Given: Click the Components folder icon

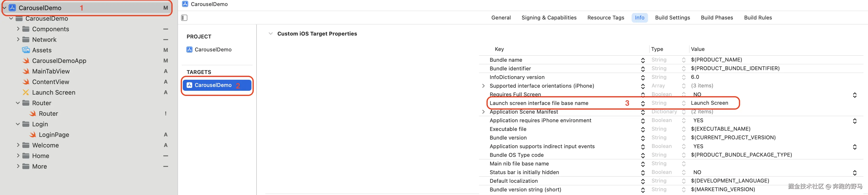Looking at the screenshot, I should click(x=26, y=29).
